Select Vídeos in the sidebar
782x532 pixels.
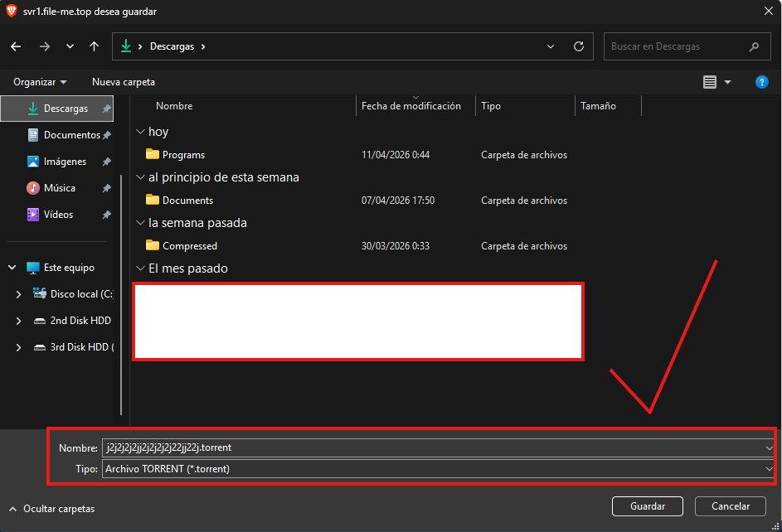pos(58,214)
